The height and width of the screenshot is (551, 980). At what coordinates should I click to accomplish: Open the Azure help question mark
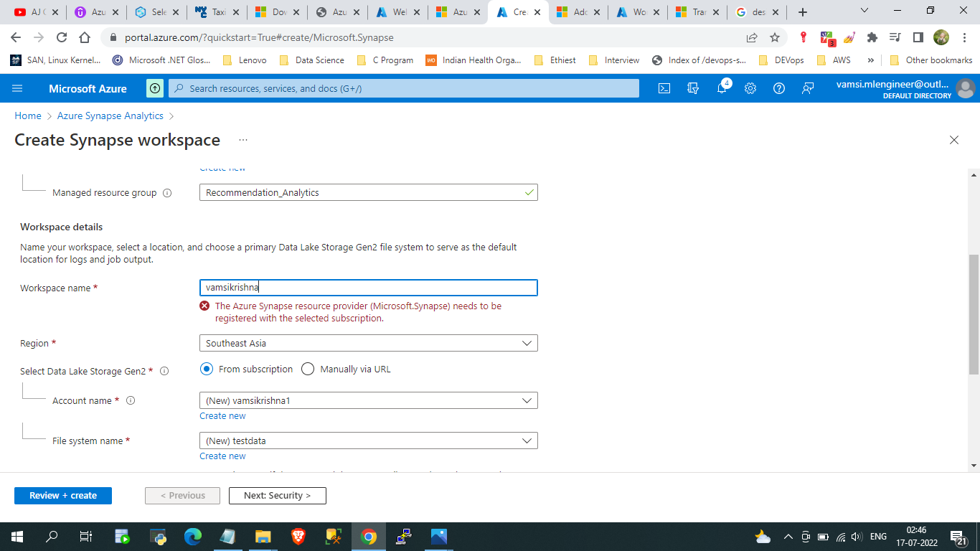(x=779, y=88)
